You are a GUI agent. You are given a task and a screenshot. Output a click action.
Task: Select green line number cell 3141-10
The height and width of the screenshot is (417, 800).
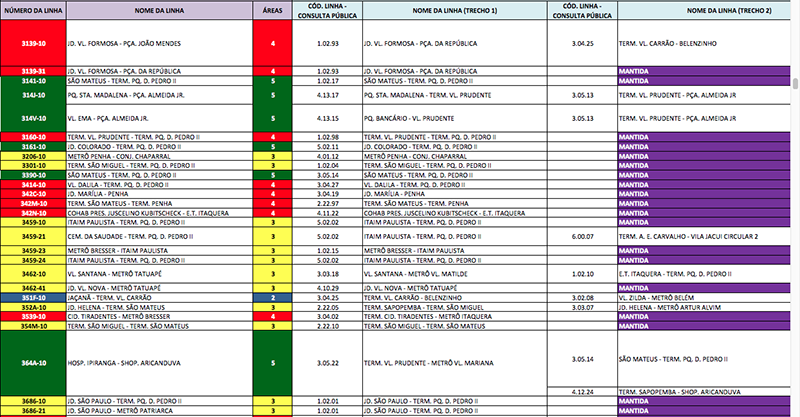tap(33, 81)
